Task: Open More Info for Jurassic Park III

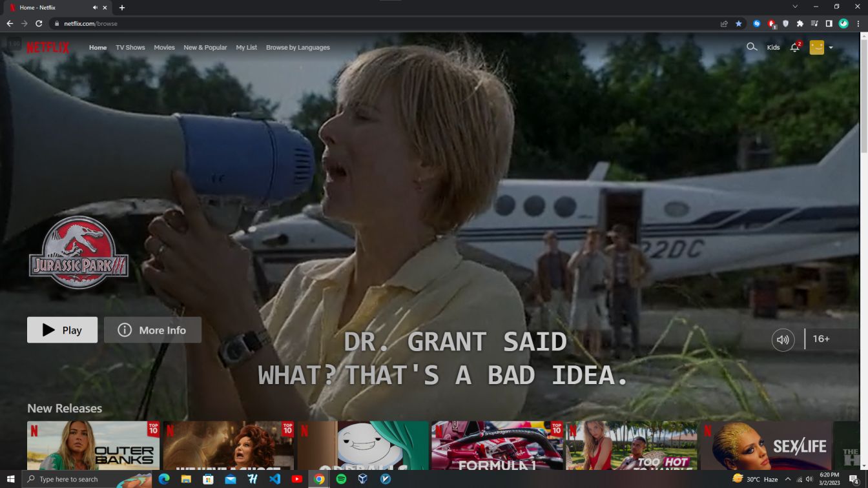Action: point(152,330)
